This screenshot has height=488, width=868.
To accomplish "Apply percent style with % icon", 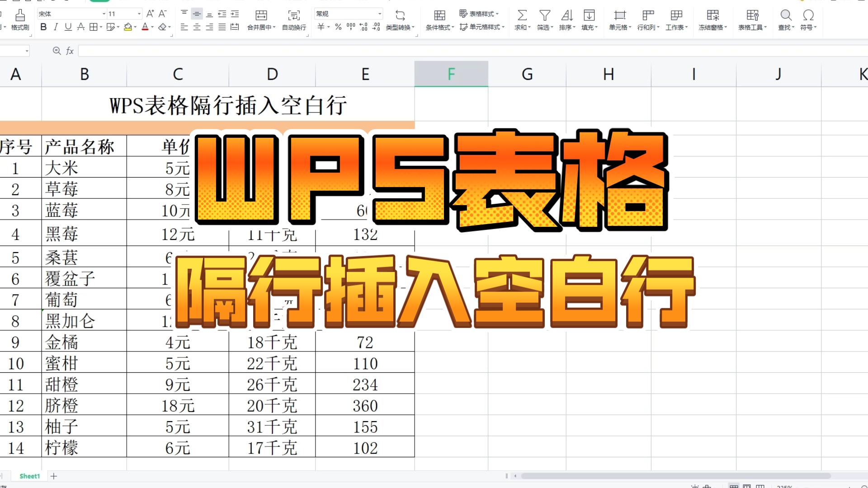I will tap(338, 27).
